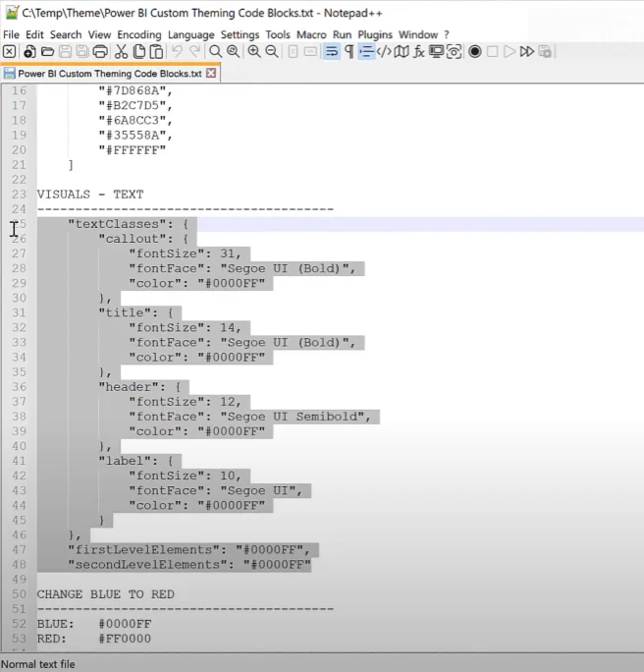Click the macro Playback triangle icon
This screenshot has height=672, width=644.
pos(510,52)
